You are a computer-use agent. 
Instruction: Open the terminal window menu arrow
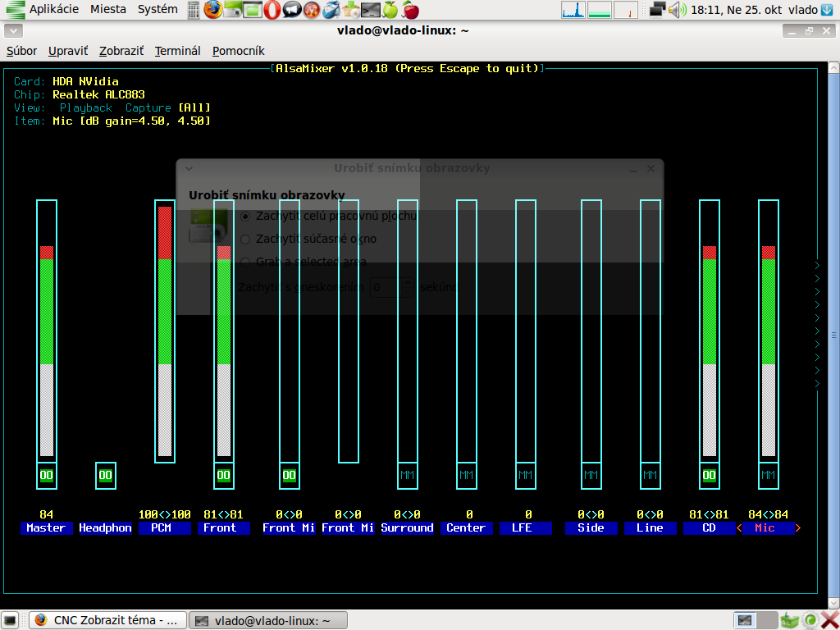coord(12,31)
